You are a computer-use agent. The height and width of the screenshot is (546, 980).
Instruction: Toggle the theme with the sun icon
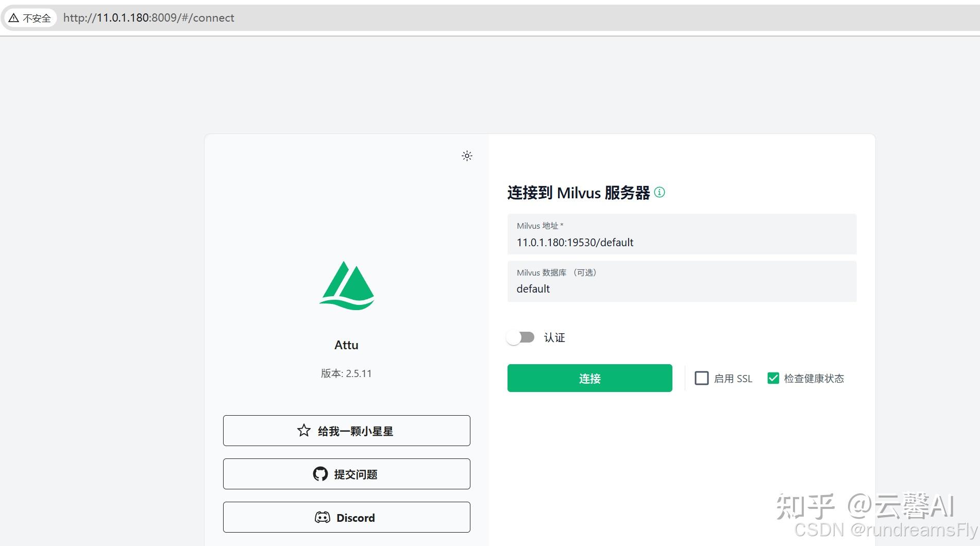466,156
